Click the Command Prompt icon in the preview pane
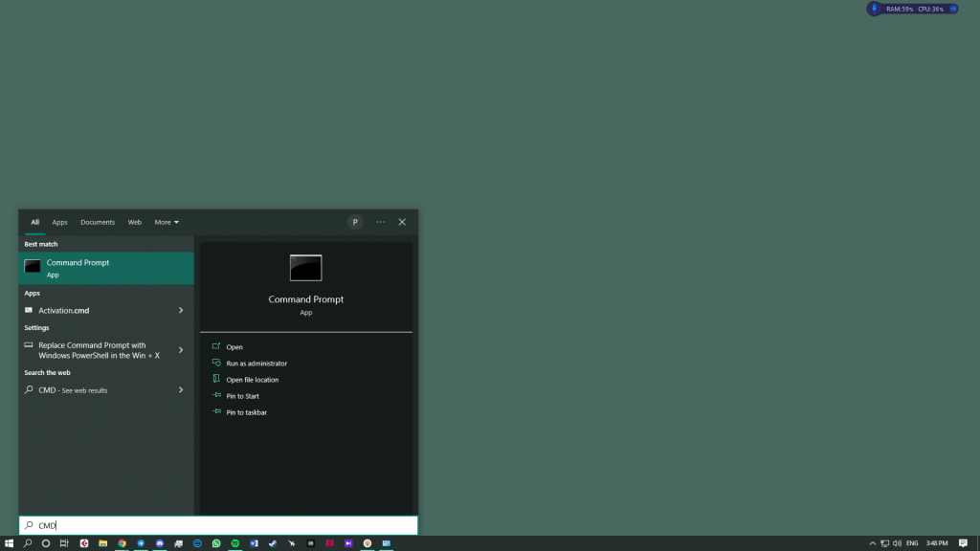980x551 pixels. pos(305,267)
